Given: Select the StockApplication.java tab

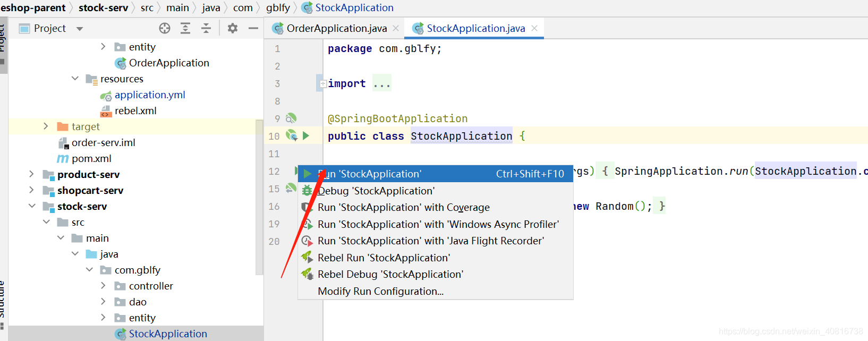Looking at the screenshot, I should (x=475, y=28).
